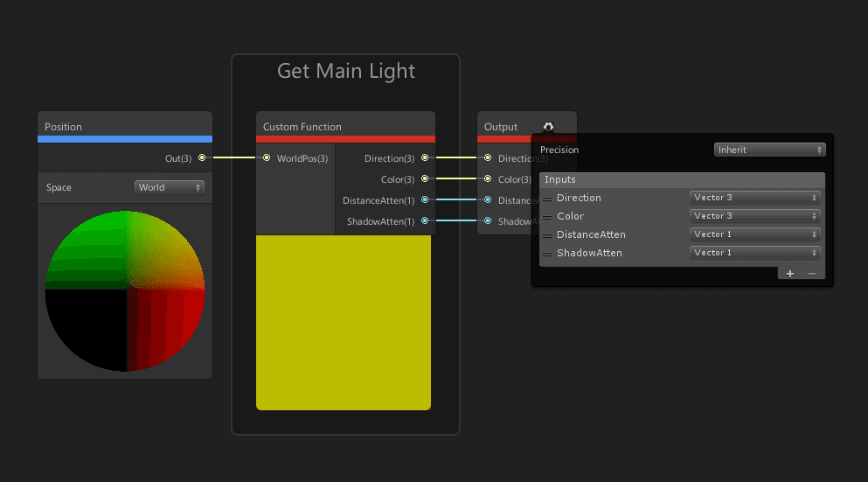Grab the ShadowAtten row reorder handle

pyautogui.click(x=547, y=254)
